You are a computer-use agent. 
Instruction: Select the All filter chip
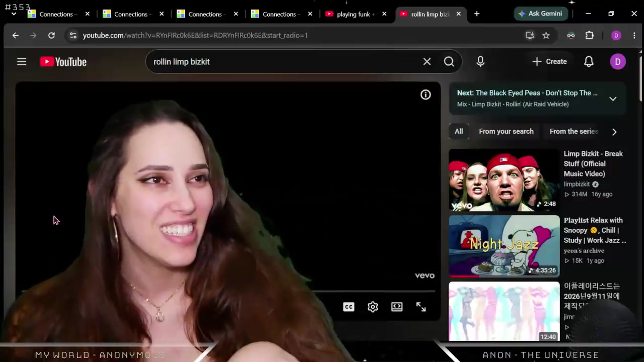459,131
